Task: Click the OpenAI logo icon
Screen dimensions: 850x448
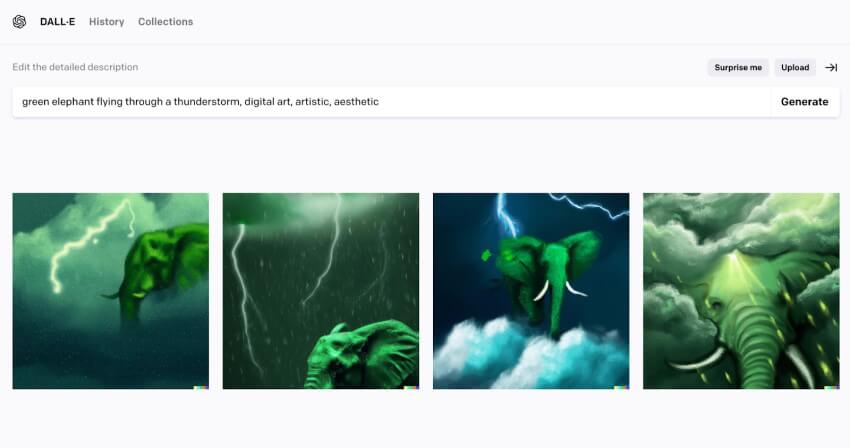Action: coord(20,22)
